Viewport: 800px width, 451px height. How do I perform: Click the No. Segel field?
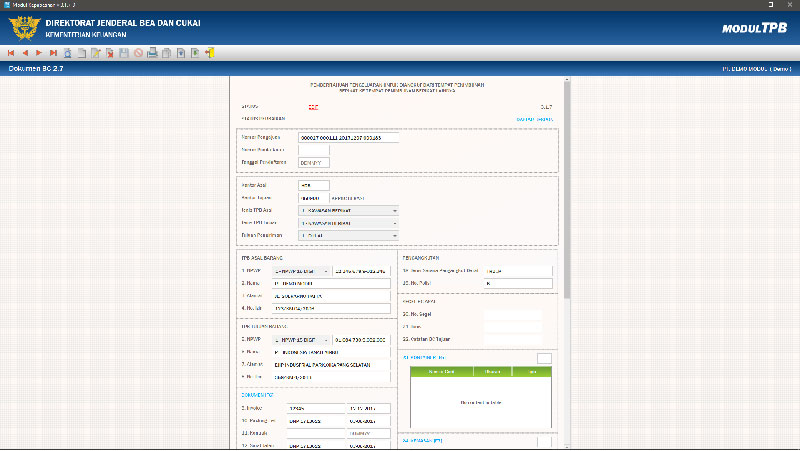pyautogui.click(x=512, y=315)
